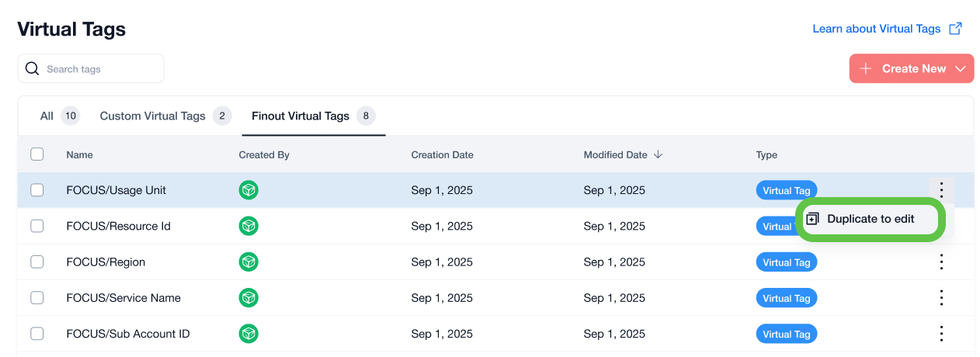The image size is (980, 357).
Task: Click external link icon beside Learn about Virtual Tags
Action: 955,29
